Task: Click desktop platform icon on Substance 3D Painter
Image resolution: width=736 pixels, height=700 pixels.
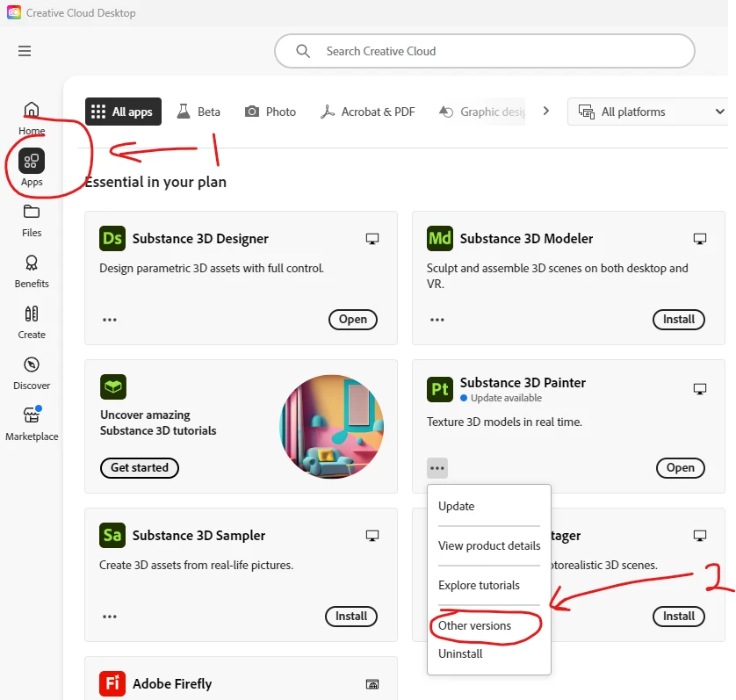Action: (700, 389)
